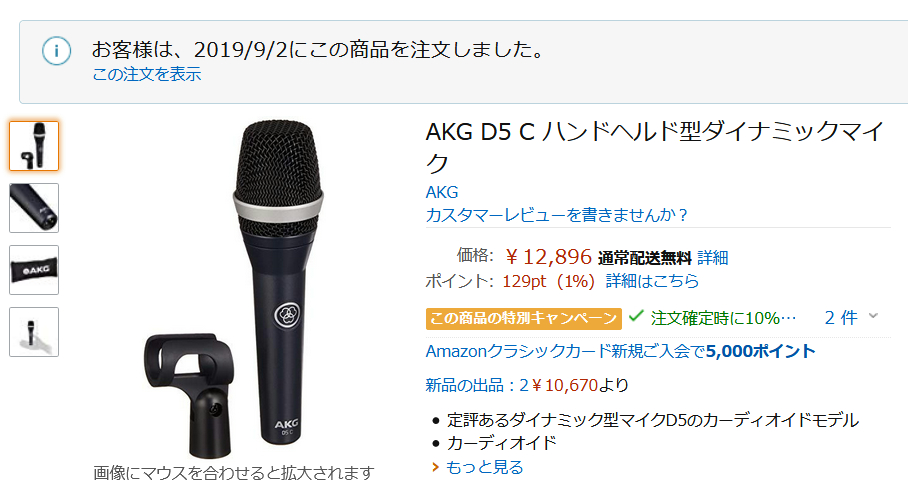Open 詳細はこちら for points details
The image size is (908, 493).
(x=652, y=281)
